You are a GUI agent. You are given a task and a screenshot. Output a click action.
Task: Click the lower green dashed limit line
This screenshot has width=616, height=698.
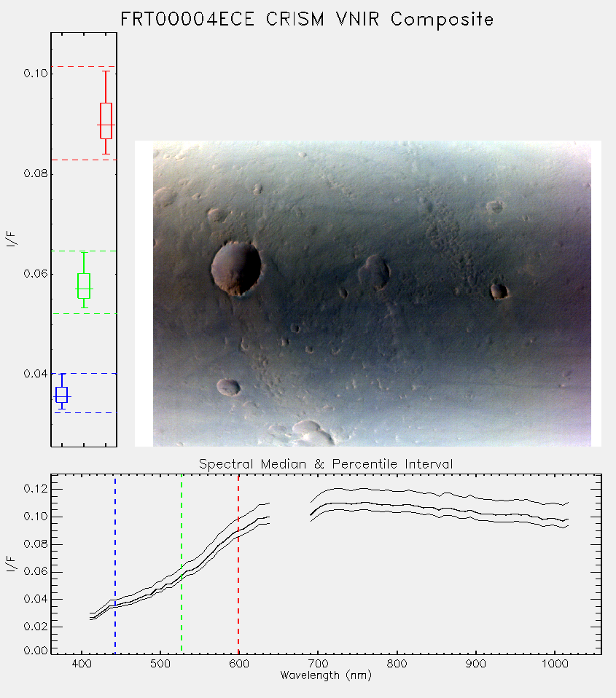pos(84,314)
